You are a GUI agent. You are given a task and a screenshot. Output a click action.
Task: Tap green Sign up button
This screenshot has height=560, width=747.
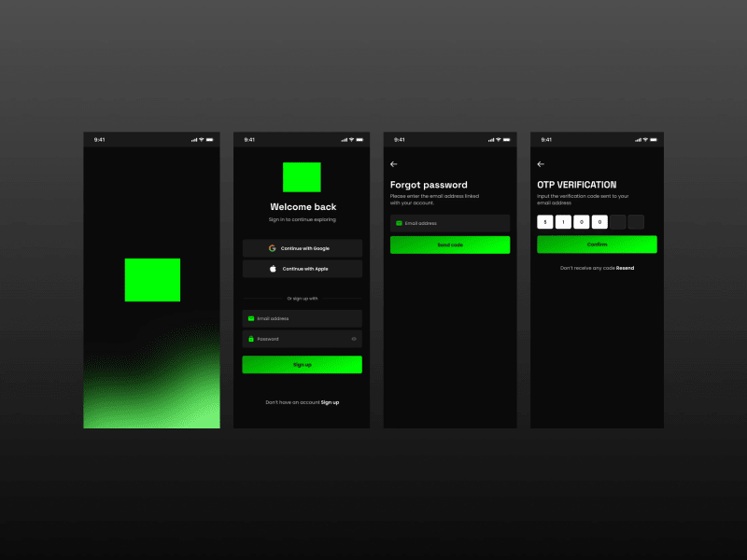[x=302, y=365]
